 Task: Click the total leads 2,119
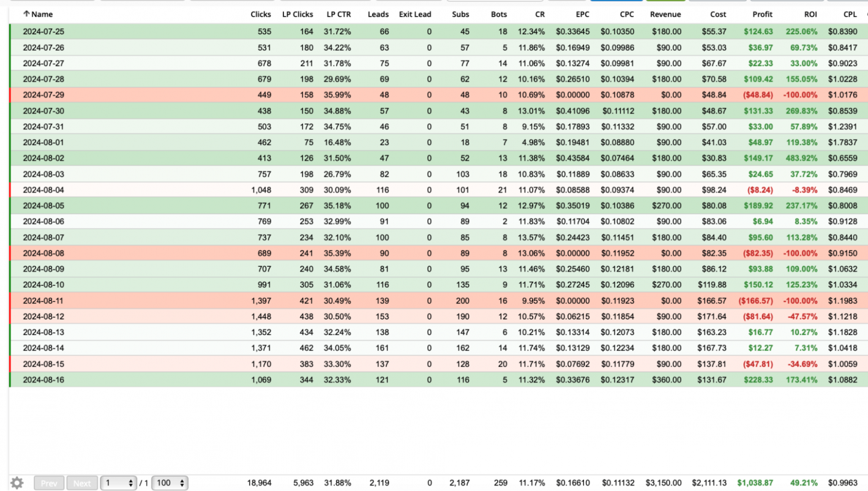[x=379, y=483]
